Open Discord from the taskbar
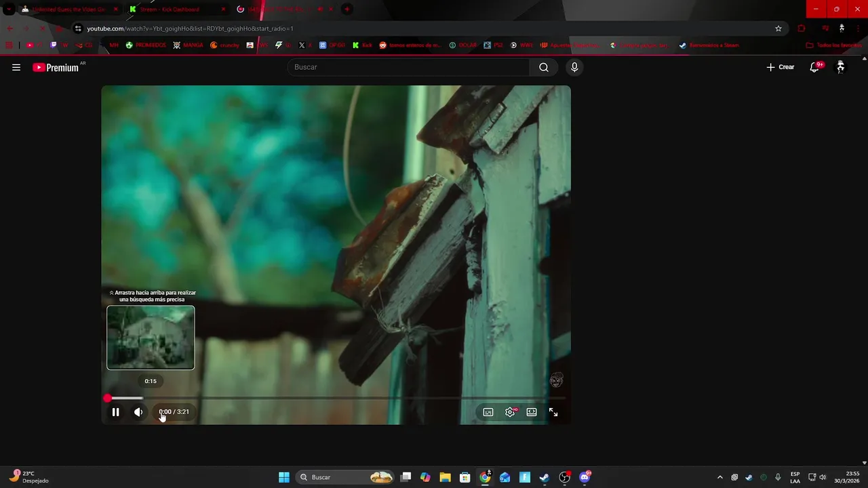868x488 pixels. (x=585, y=477)
